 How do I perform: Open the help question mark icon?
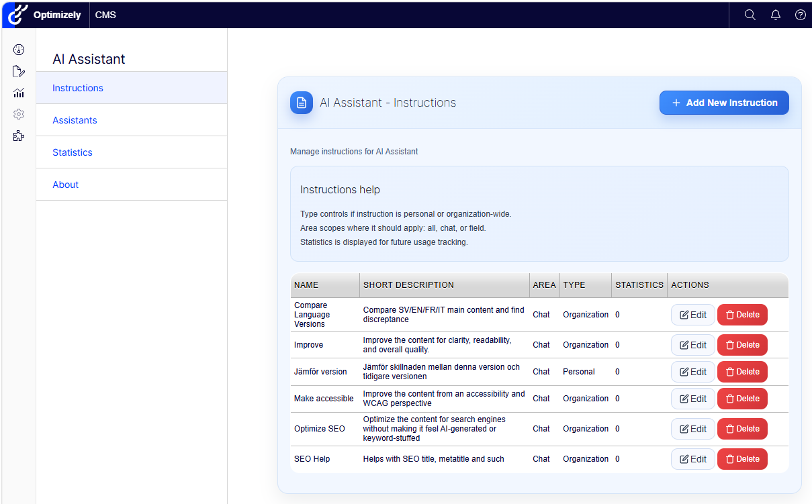click(801, 15)
